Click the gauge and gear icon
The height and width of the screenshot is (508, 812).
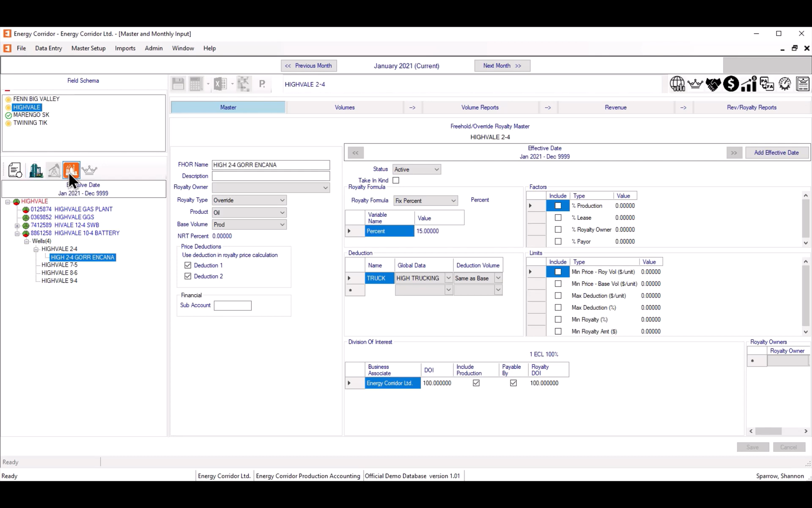(x=785, y=84)
